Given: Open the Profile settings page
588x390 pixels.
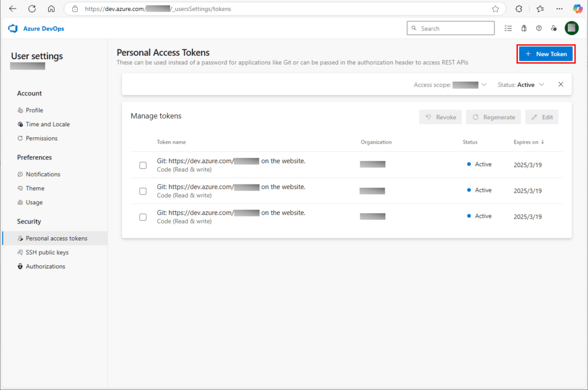Looking at the screenshot, I should (34, 110).
